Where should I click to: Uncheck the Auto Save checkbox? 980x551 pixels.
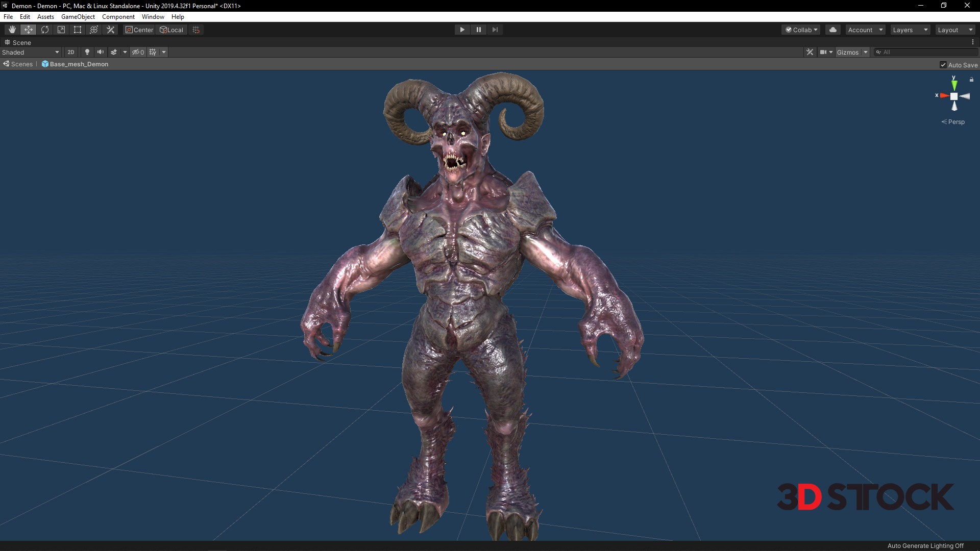[x=943, y=65]
